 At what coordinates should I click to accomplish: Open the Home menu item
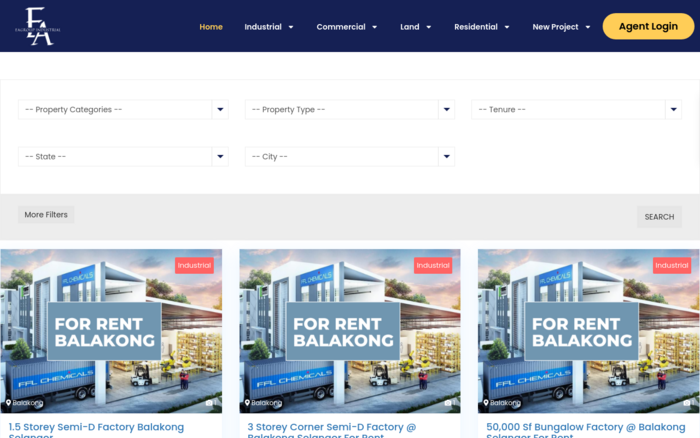click(x=211, y=27)
